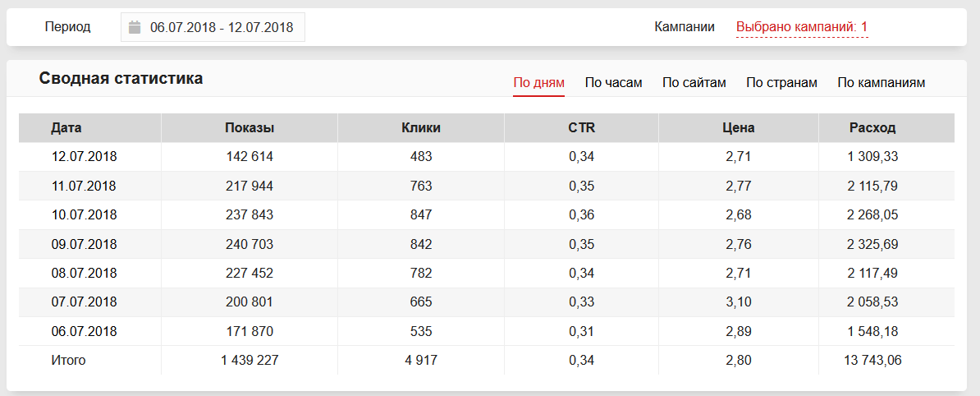
Task: Sort by the Расход column header
Action: (872, 128)
